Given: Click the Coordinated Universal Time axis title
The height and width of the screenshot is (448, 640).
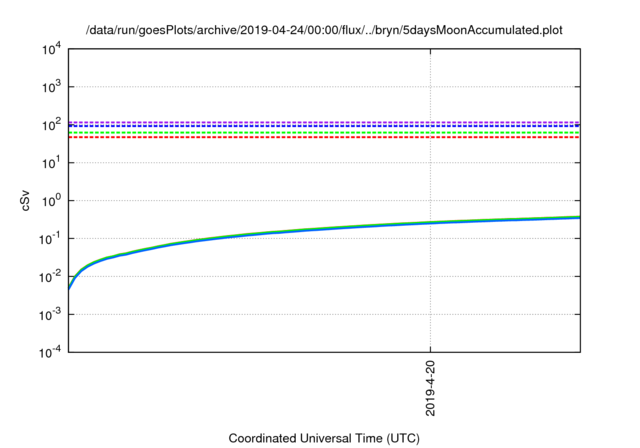Looking at the screenshot, I should pyautogui.click(x=324, y=438).
